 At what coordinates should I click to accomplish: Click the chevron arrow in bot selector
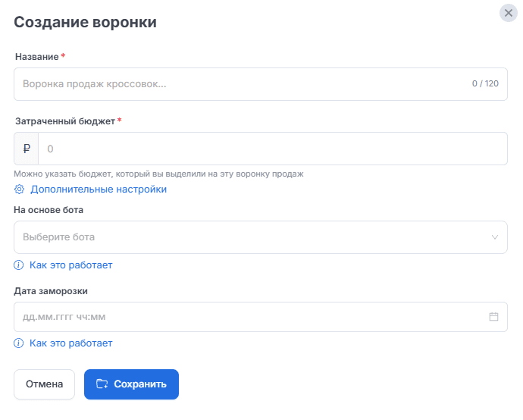495,237
